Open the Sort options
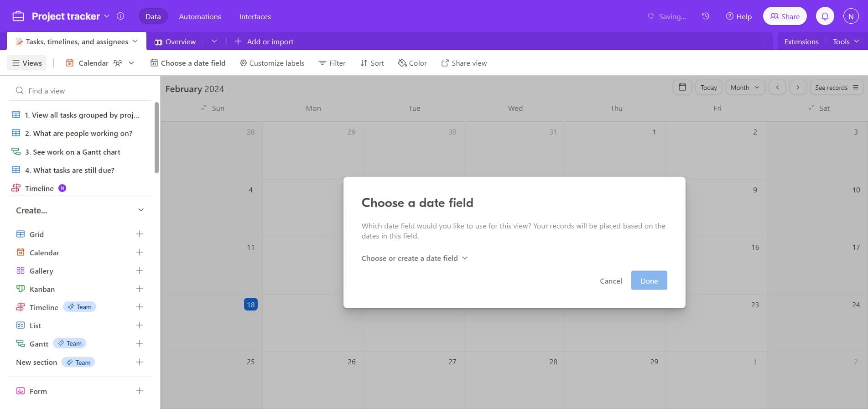This screenshot has width=868, height=409. (x=372, y=63)
